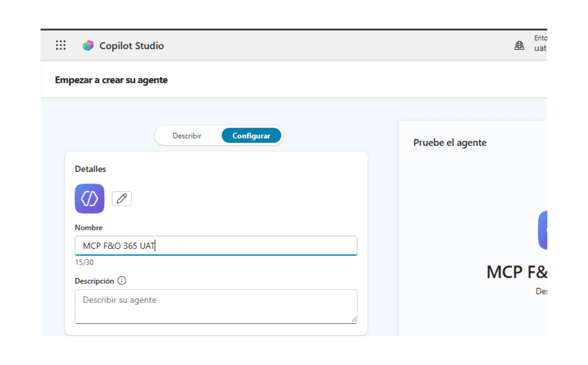Open the app launcher waffle menu
The height and width of the screenshot is (365, 588).
coord(61,45)
